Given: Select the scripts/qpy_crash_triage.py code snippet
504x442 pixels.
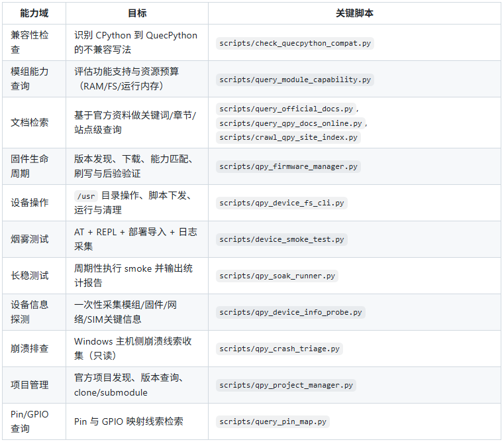Looking at the screenshot, I should click(279, 349).
